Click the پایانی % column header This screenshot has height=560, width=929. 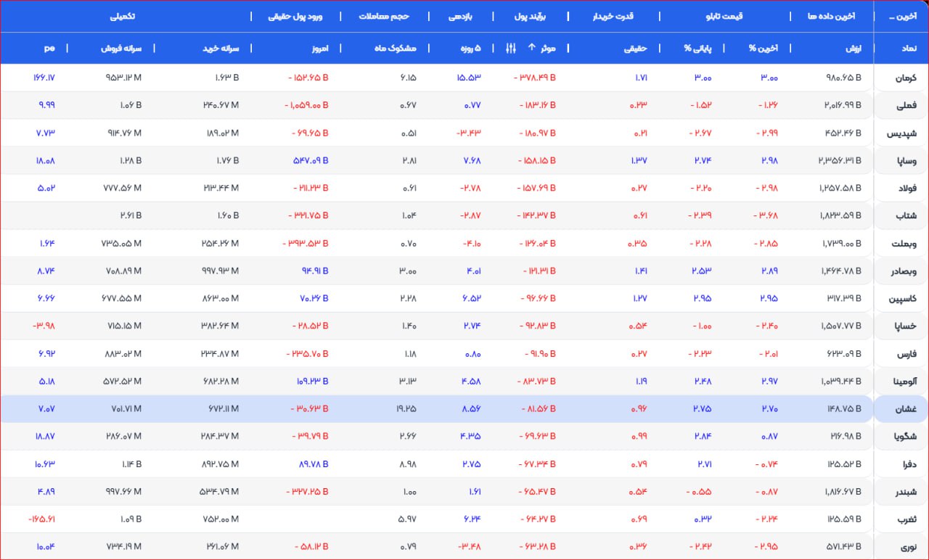point(697,48)
